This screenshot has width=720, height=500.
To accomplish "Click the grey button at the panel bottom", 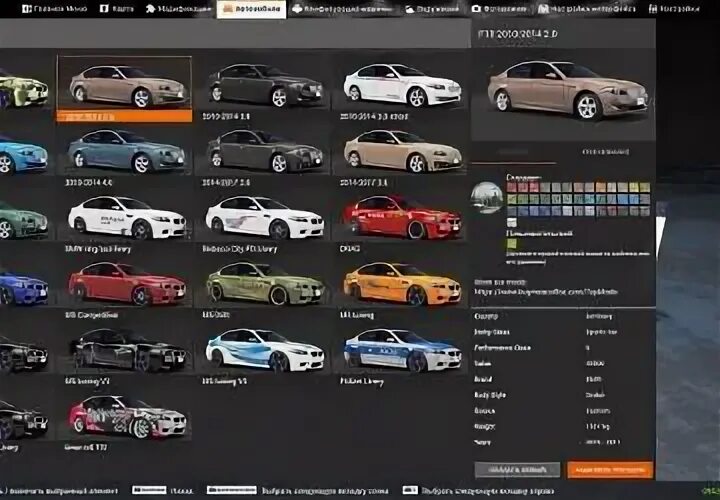I will tap(518, 470).
